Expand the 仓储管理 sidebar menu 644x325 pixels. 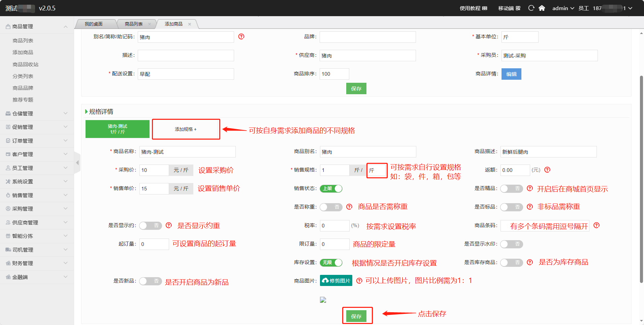coord(37,114)
